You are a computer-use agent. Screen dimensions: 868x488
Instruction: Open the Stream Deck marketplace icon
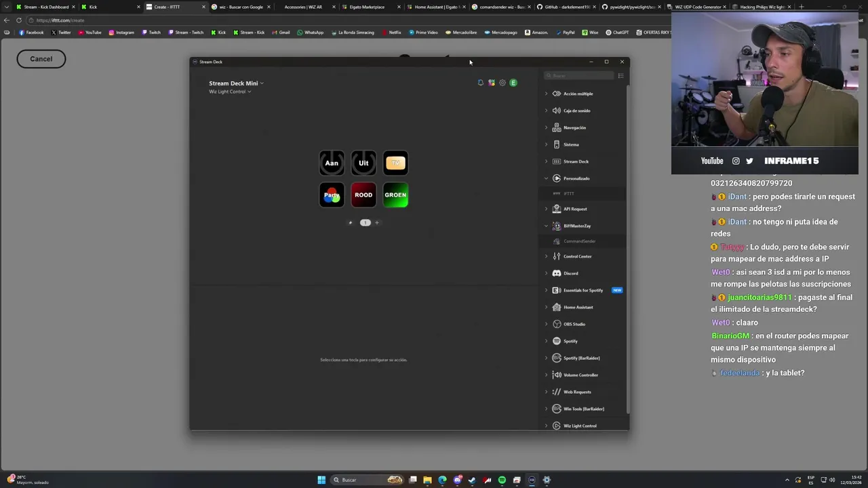(492, 83)
